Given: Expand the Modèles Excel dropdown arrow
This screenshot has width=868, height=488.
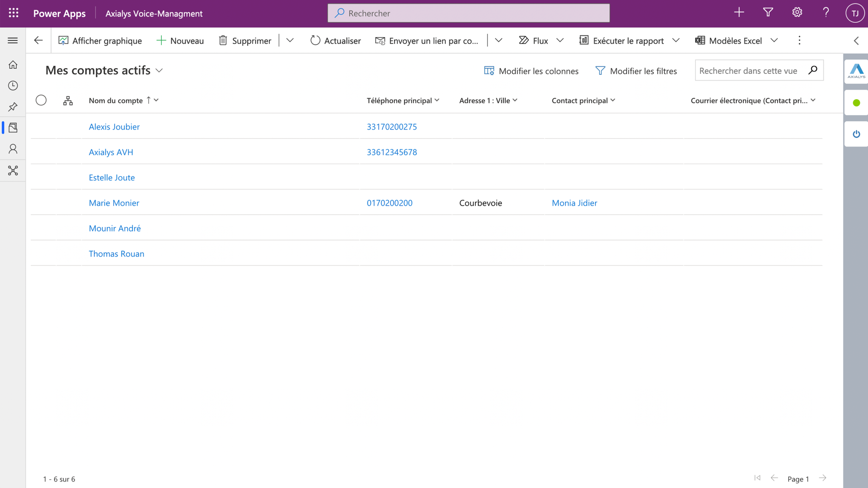Looking at the screenshot, I should (774, 40).
